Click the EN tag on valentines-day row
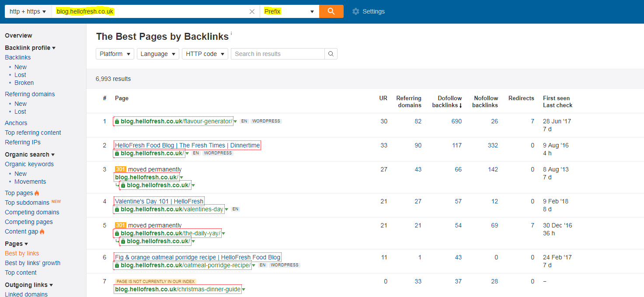 coord(236,209)
